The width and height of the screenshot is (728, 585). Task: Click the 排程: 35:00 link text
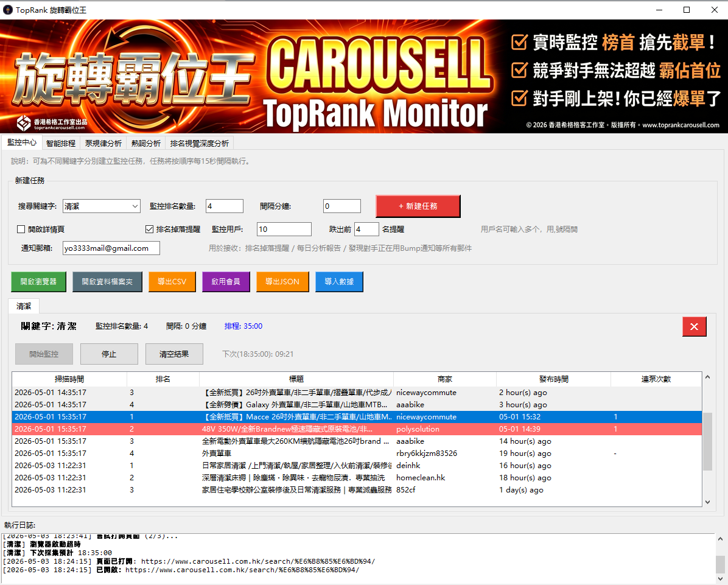[243, 326]
